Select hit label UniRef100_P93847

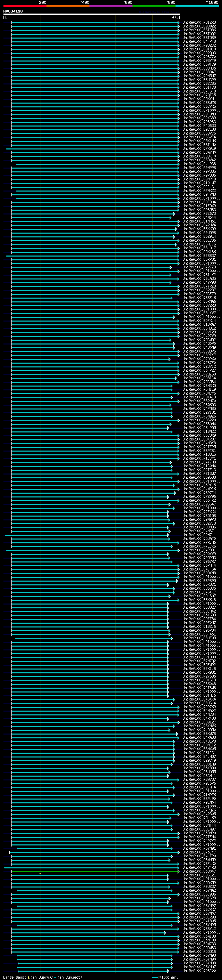199,72
